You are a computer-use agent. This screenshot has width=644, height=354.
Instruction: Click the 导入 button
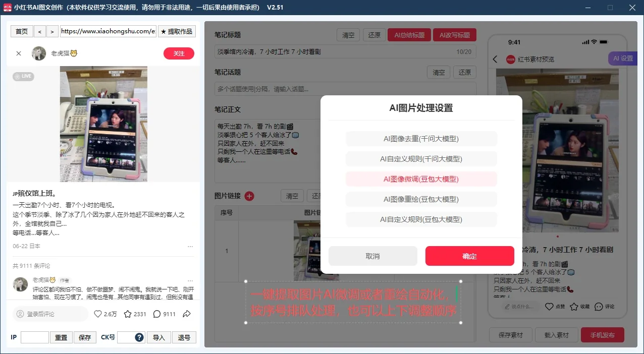[159, 337]
